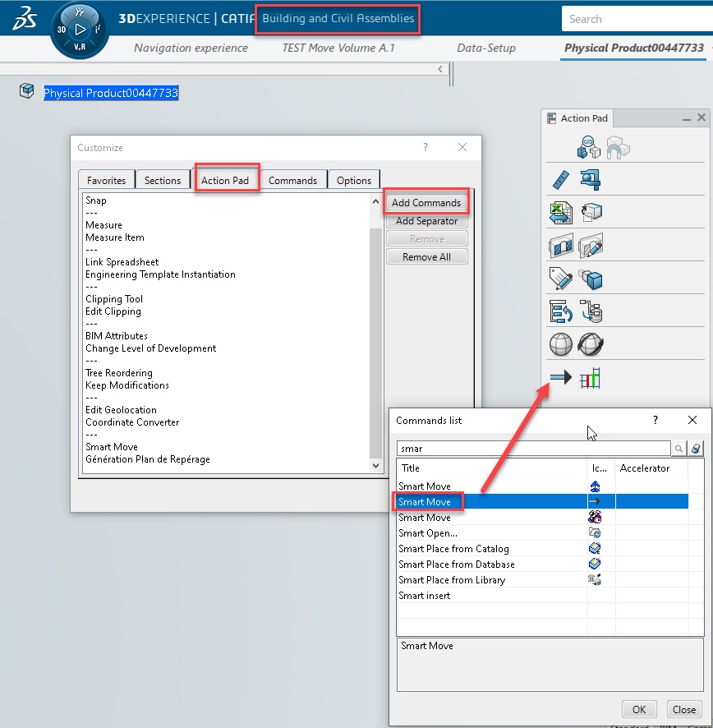Switch to the Sections tab
This screenshot has width=713, height=728.
(163, 180)
